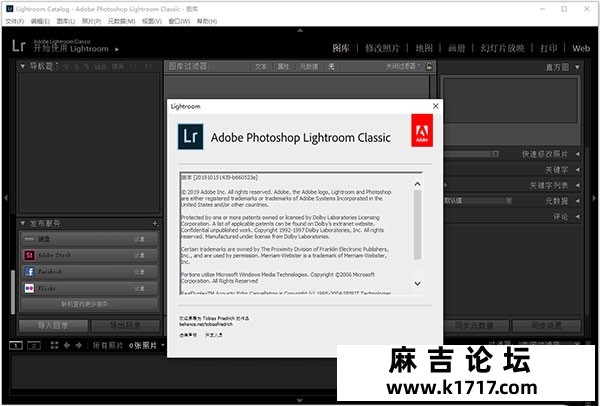Click the 导出目录 (Export) button
Screen dimensions: 600x406
(x=126, y=326)
